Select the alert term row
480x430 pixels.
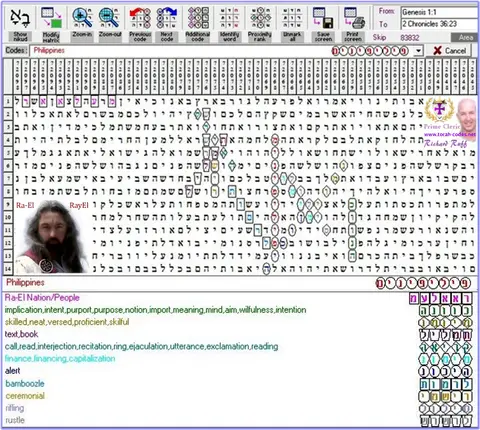coord(12,371)
